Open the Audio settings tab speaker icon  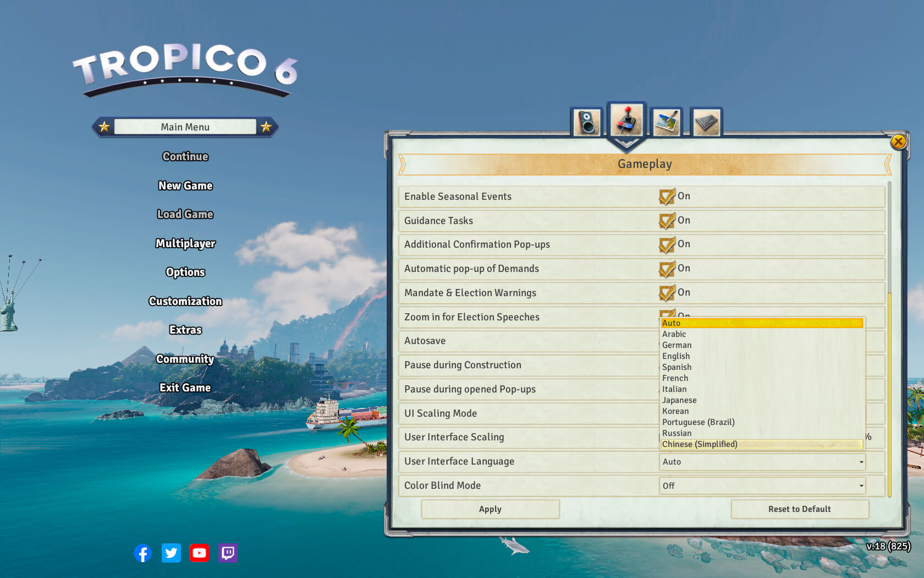click(587, 122)
